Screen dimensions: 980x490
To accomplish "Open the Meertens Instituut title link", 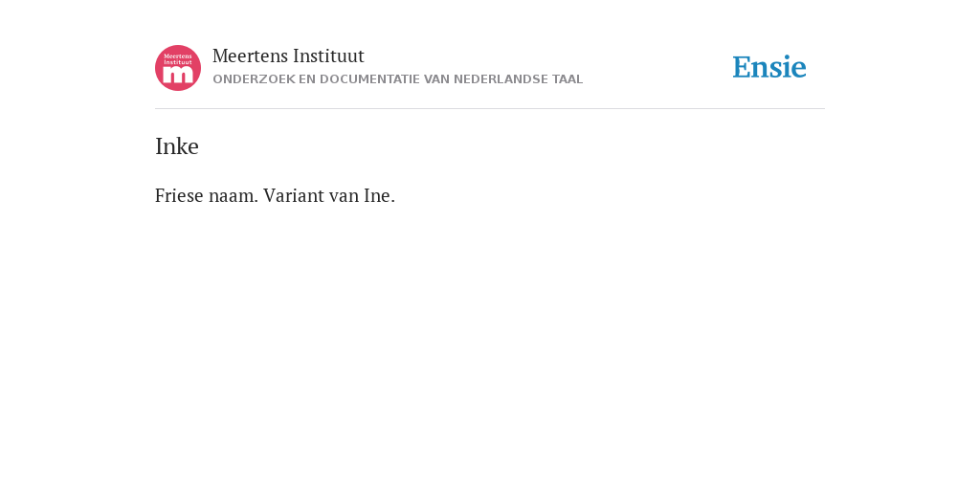I will pos(288,56).
